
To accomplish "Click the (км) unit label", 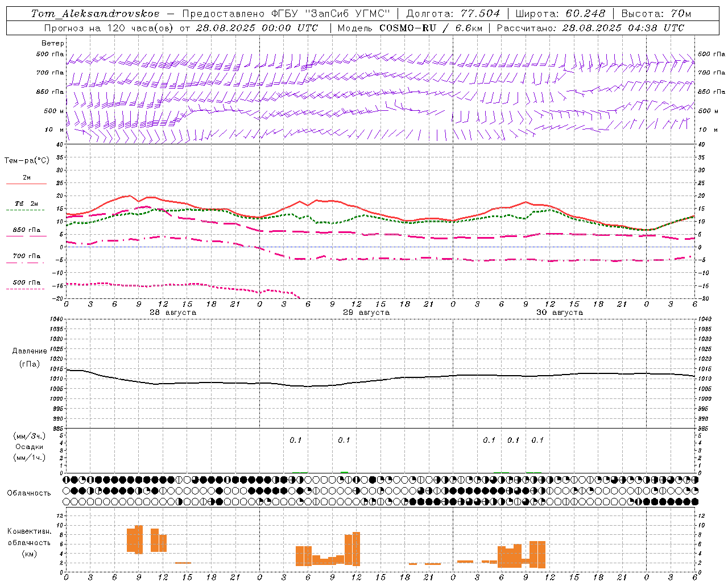I will 30,554.
